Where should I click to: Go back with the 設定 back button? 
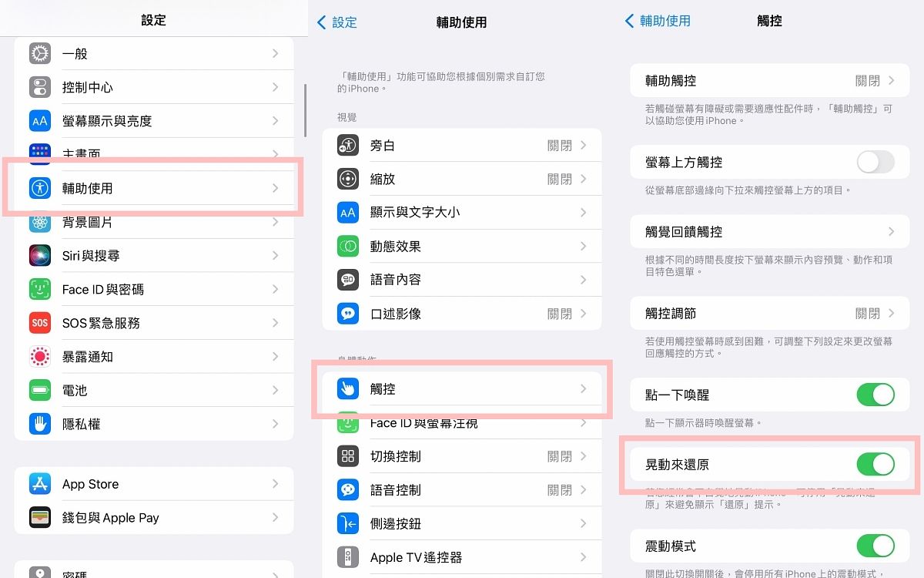(x=337, y=22)
